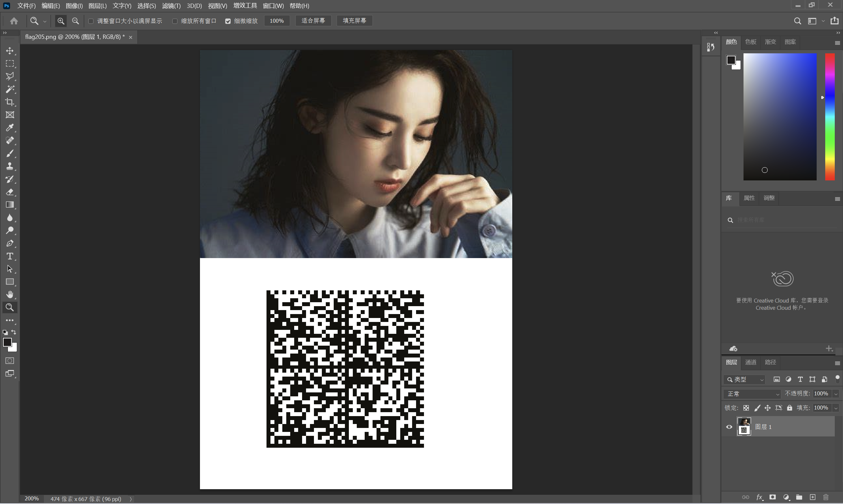Open the 文件(F) menu
This screenshot has width=843, height=504.
[x=26, y=6]
